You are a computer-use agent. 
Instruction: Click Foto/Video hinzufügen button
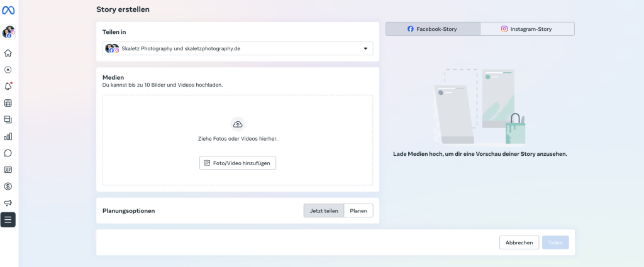pos(238,163)
